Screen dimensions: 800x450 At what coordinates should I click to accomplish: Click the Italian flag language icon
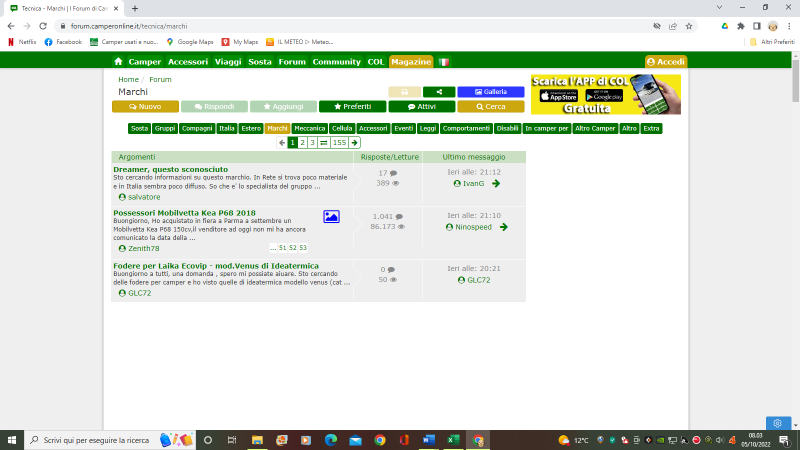(x=444, y=61)
